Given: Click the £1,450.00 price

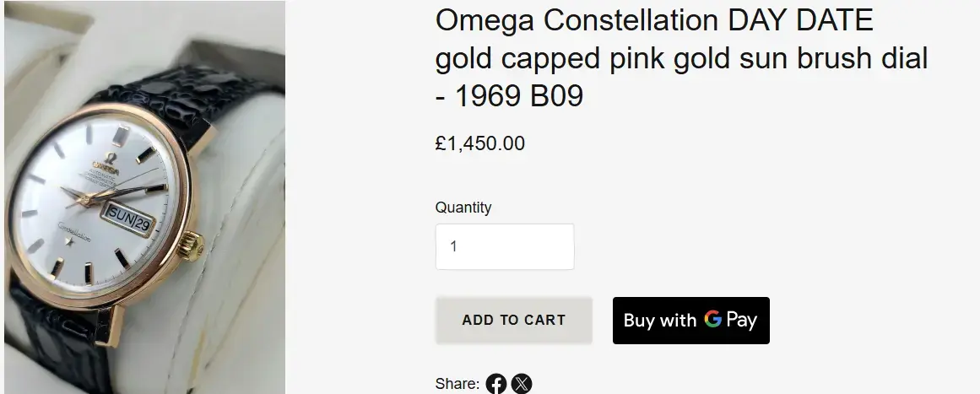Looking at the screenshot, I should 479,143.
